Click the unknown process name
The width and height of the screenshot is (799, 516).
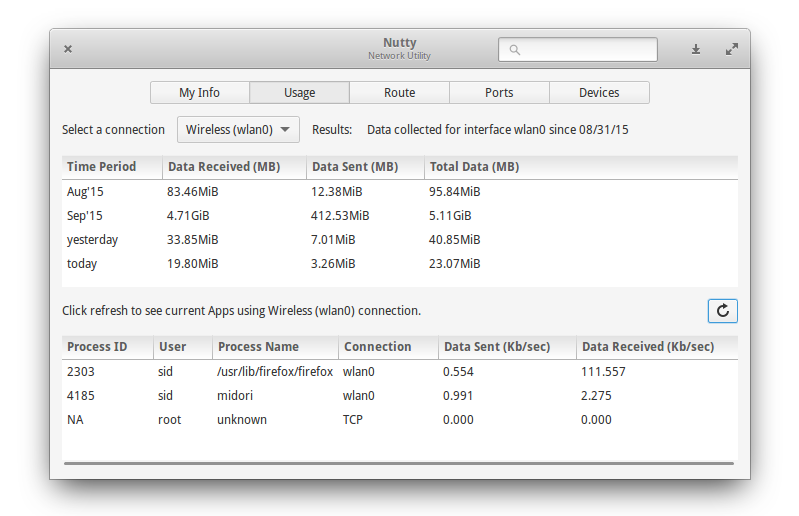point(242,420)
